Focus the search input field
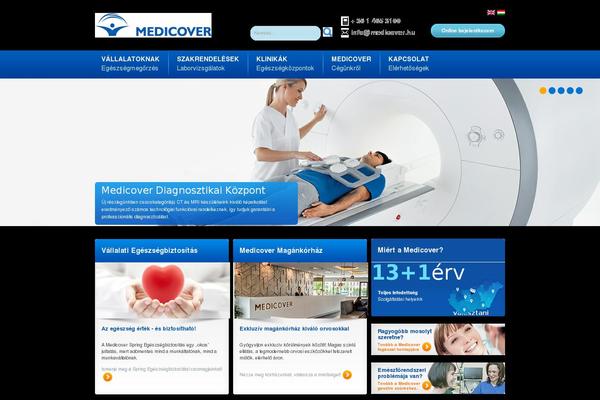Viewport: 600px width, 400px height. tap(285, 33)
